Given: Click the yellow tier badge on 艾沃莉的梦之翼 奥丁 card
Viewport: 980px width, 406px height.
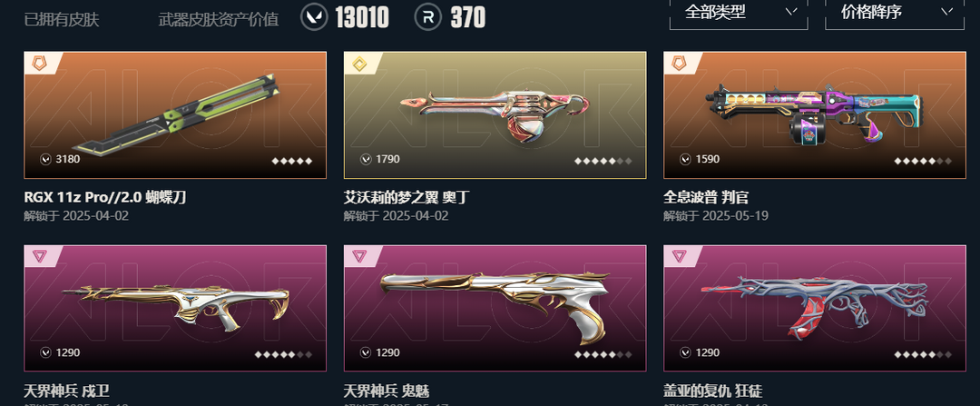Looking at the screenshot, I should coord(359,64).
